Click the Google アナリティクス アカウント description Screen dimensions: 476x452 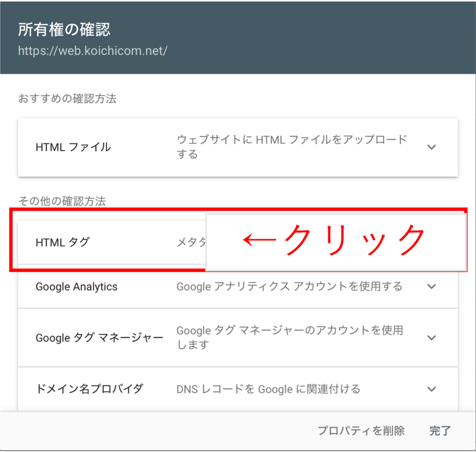tap(289, 287)
